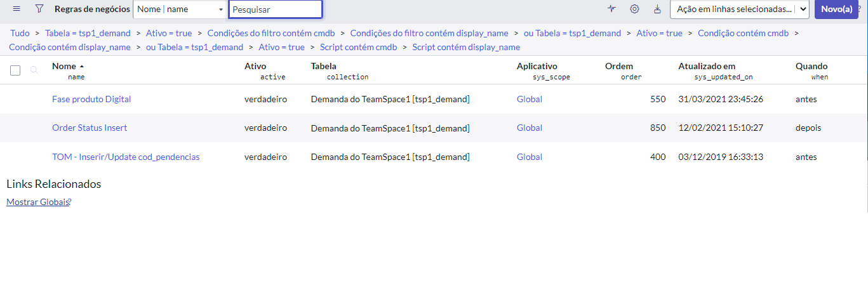Click the Novo(a) button

click(836, 10)
